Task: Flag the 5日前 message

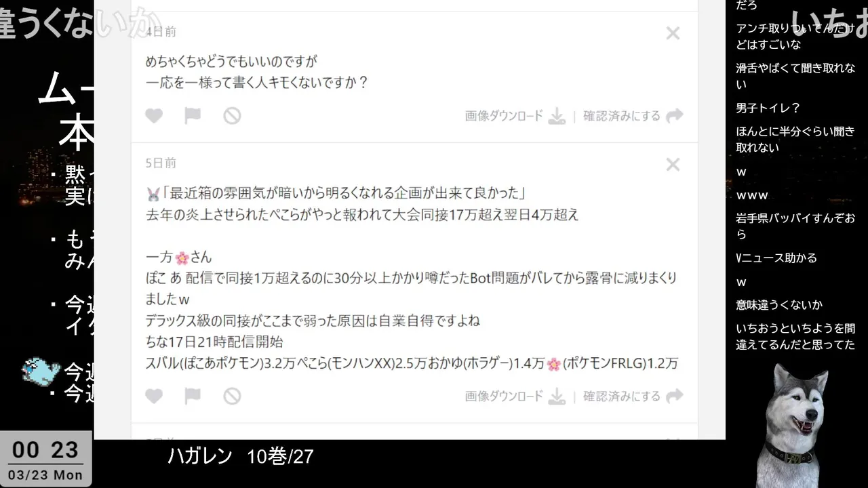Action: (x=193, y=396)
